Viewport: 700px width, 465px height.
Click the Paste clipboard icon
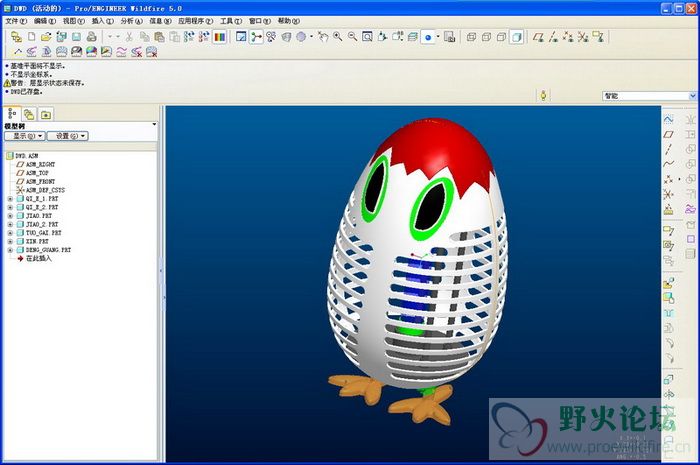[159, 37]
